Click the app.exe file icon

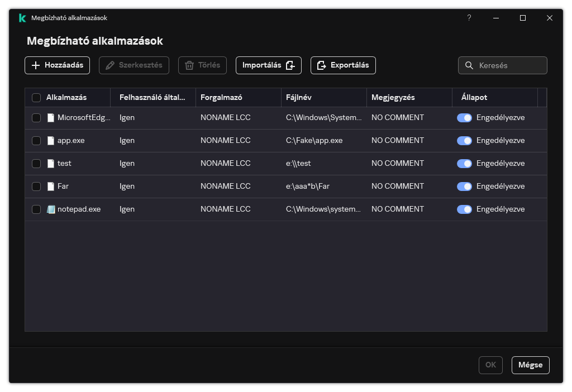pos(51,141)
